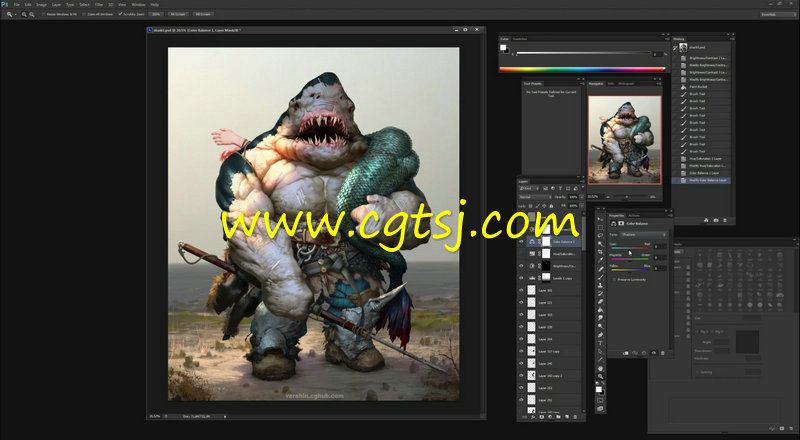
Task: Click the Zoom In icon in options bar
Action: (x=24, y=14)
